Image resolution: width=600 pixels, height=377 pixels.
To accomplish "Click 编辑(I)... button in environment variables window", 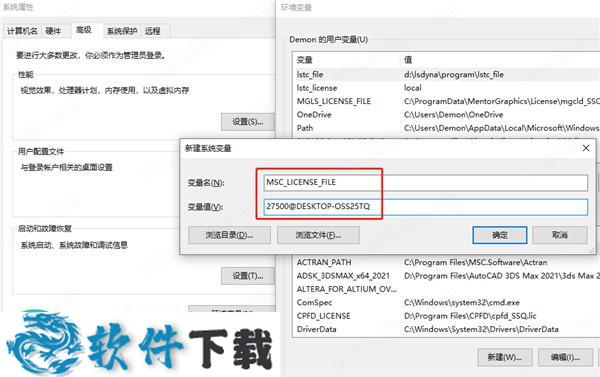I will (566, 357).
